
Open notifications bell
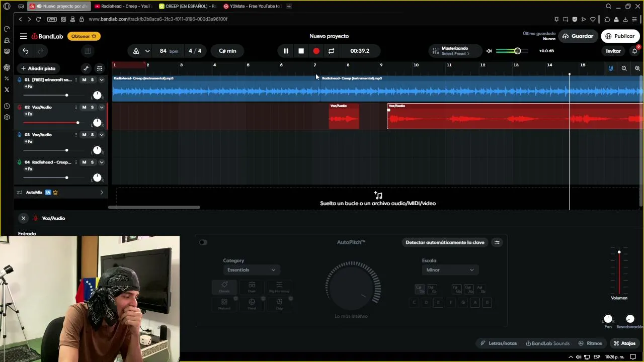click(x=634, y=51)
